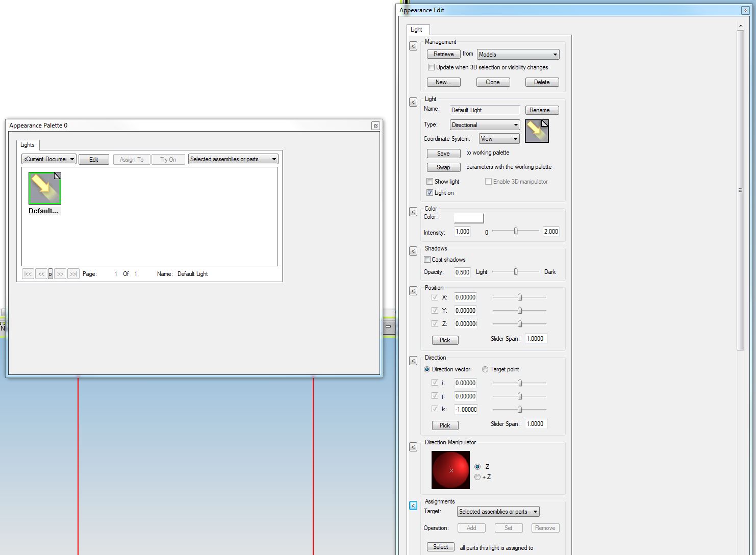Enable Update when 3D selection changes checkbox
Viewport: 756px width, 555px height.
(431, 67)
